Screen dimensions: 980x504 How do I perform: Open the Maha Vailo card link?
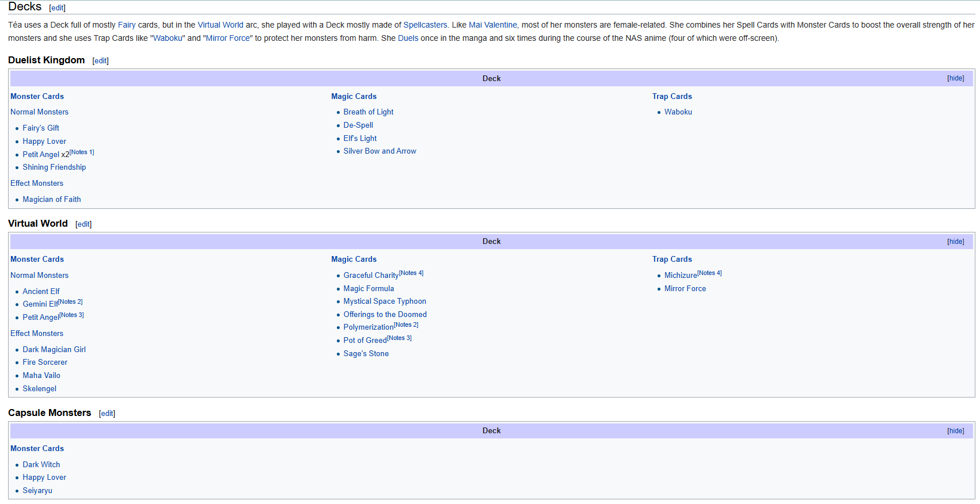click(x=41, y=376)
